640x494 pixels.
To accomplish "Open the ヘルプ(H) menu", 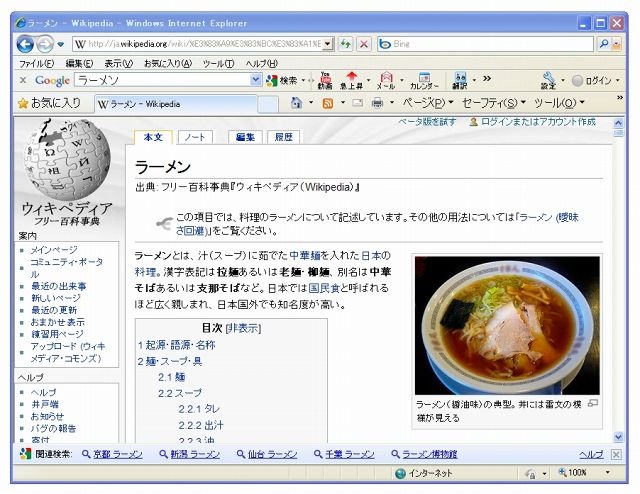I will [x=262, y=63].
